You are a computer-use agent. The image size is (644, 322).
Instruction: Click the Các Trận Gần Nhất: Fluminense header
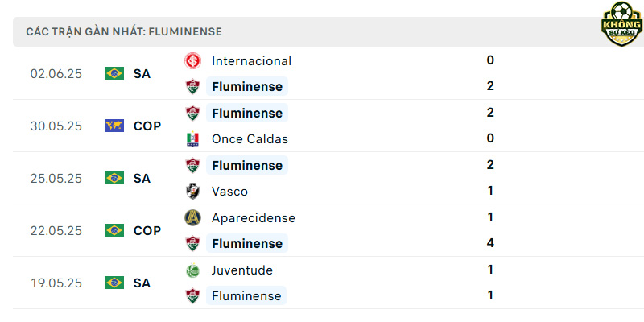click(124, 31)
